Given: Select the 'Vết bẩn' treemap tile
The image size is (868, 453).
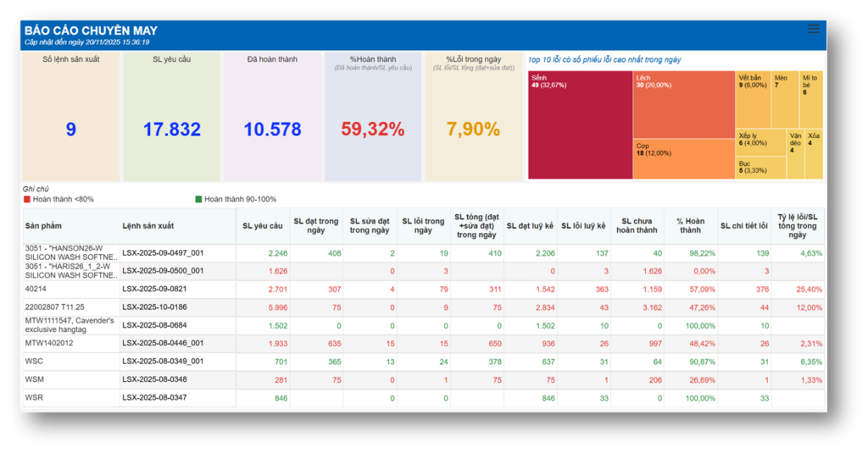Looking at the screenshot, I should point(752,100).
